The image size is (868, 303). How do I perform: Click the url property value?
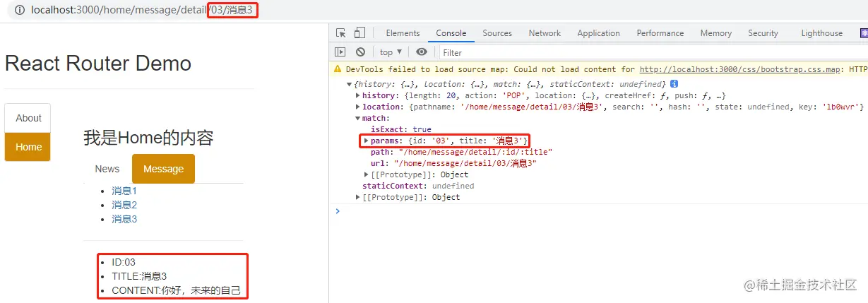[465, 163]
